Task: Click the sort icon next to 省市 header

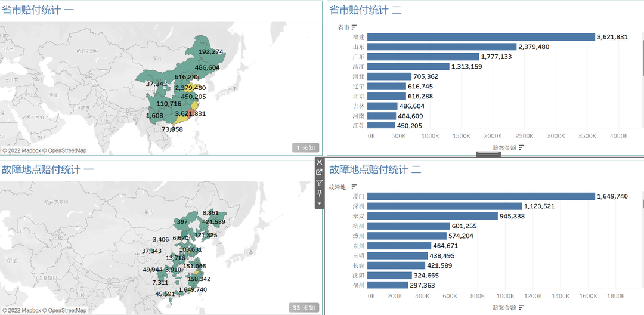Action: (x=354, y=27)
